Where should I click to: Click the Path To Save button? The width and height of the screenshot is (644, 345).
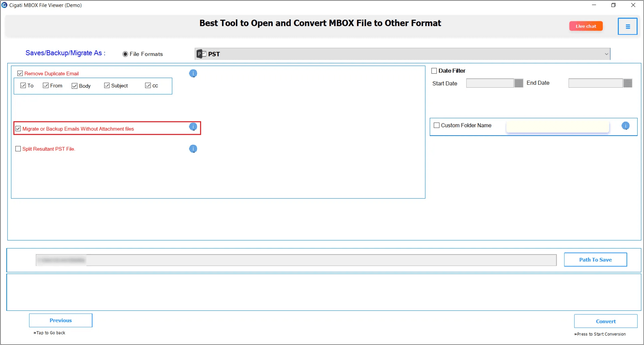coord(595,260)
